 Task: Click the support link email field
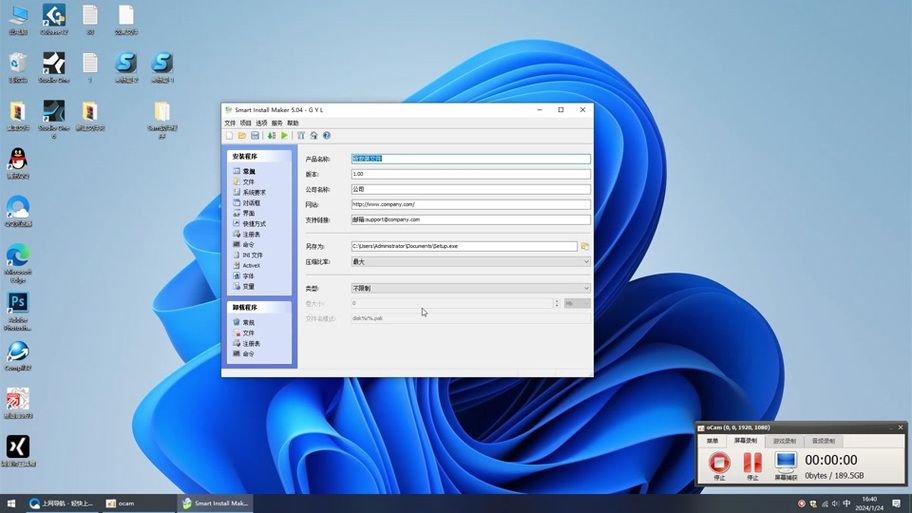point(471,219)
